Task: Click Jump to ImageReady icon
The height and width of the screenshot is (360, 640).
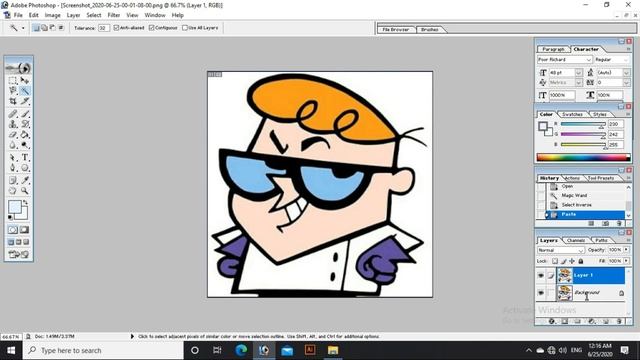Action: tap(19, 254)
